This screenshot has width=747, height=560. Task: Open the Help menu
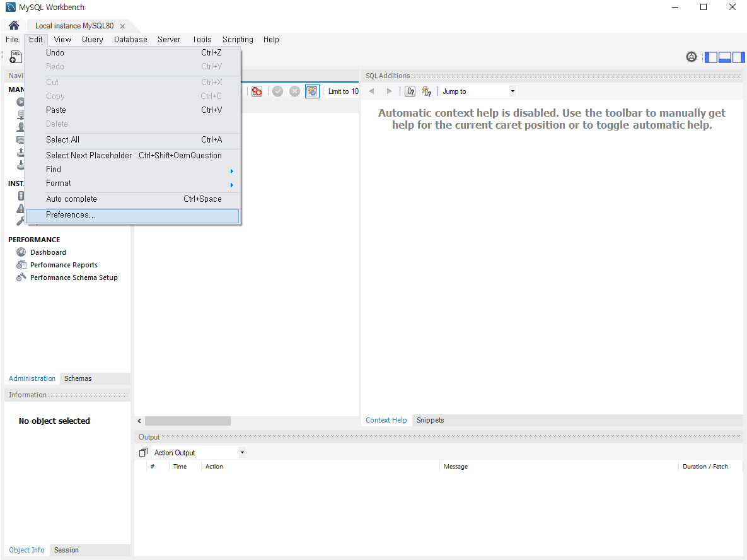(x=271, y=40)
